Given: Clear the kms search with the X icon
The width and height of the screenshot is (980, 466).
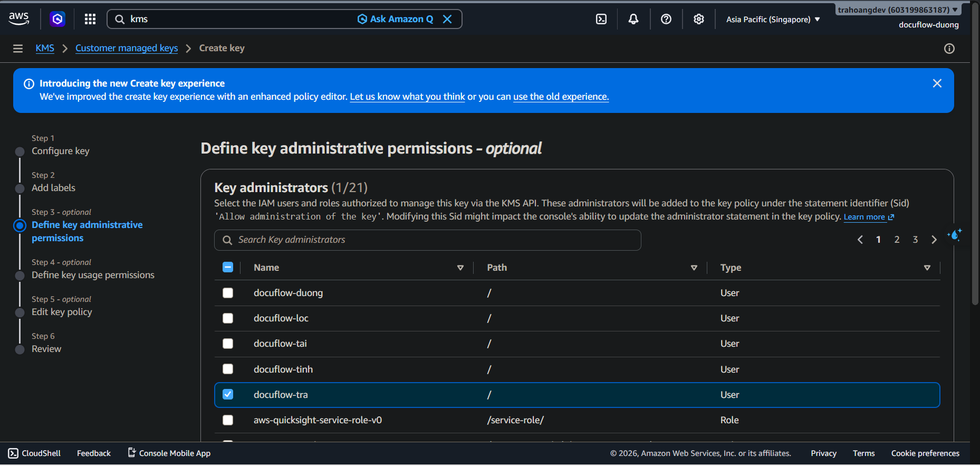Looking at the screenshot, I should tap(447, 19).
